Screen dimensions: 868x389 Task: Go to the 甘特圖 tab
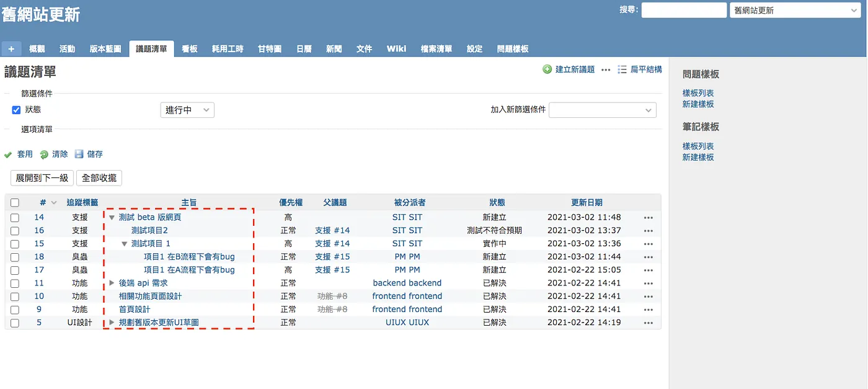click(x=270, y=49)
